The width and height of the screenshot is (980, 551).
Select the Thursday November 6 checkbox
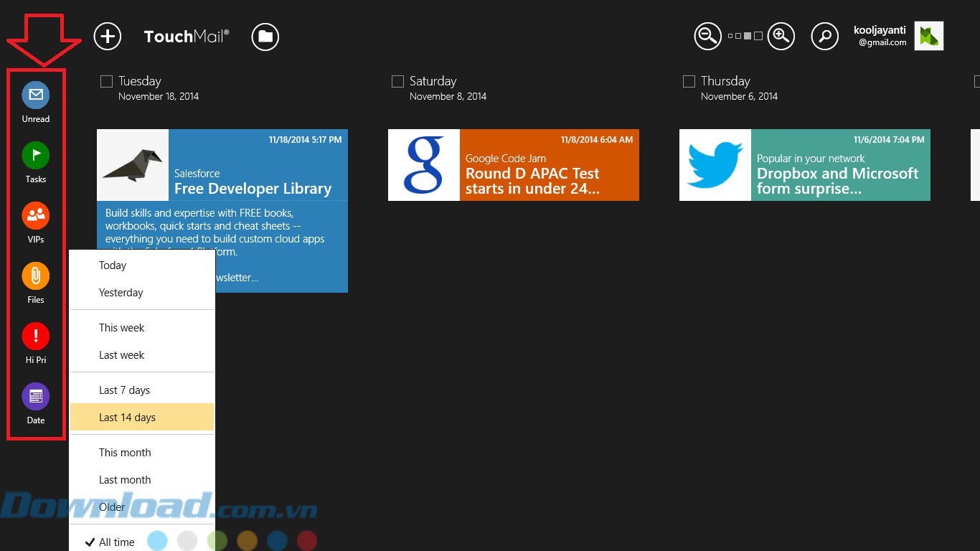pyautogui.click(x=689, y=82)
